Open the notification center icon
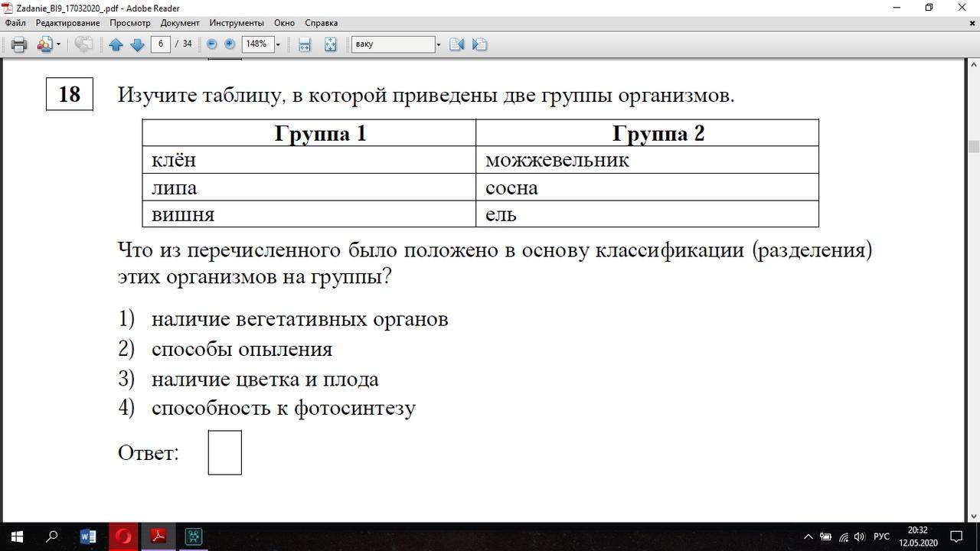980x551 pixels. 956,536
